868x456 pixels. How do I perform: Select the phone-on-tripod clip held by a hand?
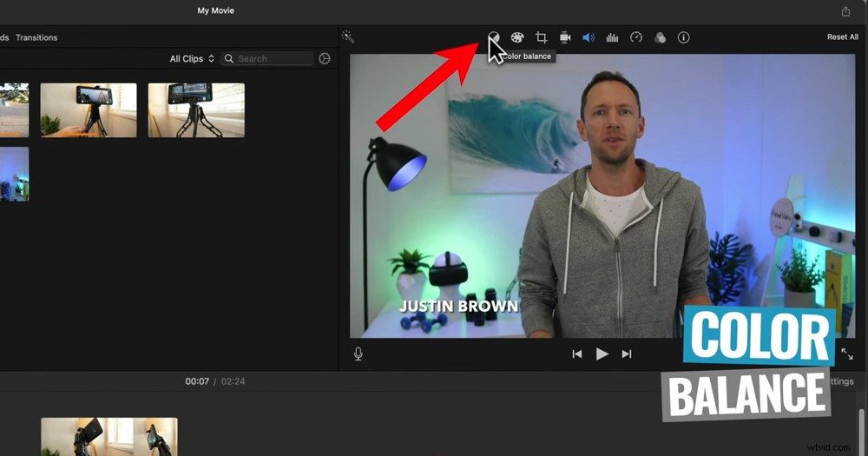[89, 110]
